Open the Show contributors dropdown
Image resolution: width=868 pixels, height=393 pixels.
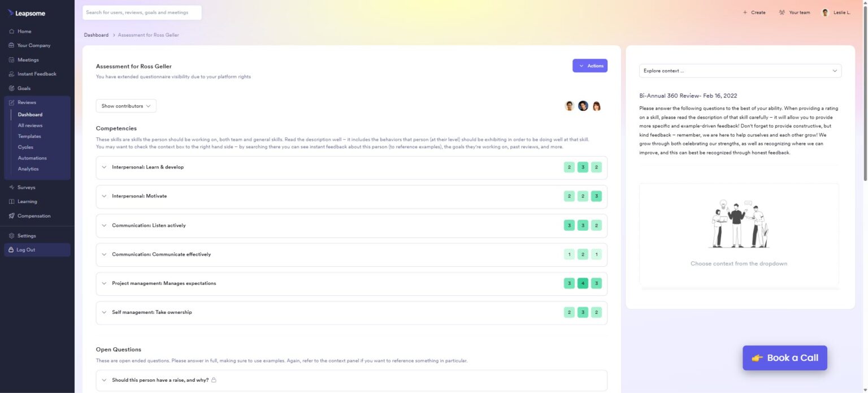tap(125, 106)
